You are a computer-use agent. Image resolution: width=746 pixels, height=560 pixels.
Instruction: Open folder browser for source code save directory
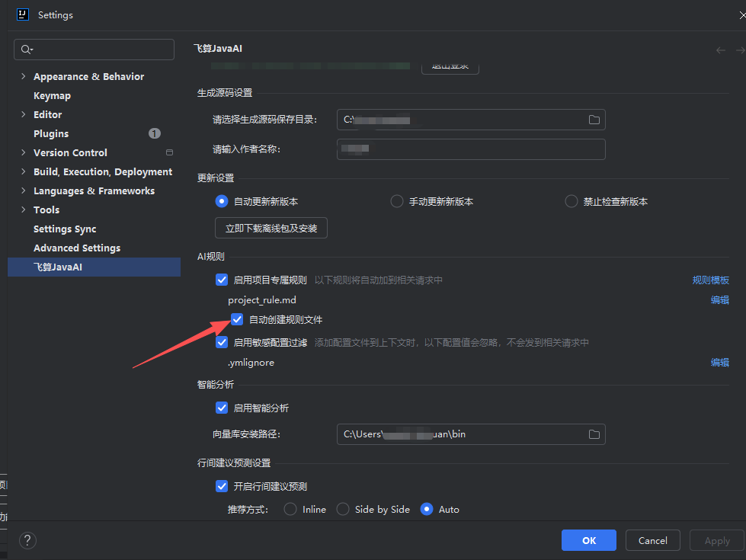(594, 120)
